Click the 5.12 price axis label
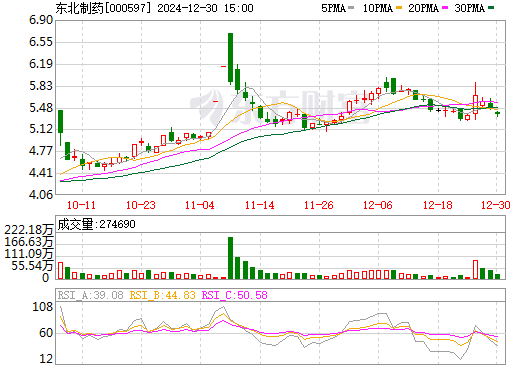This screenshot has height=365, width=520. 41,129
